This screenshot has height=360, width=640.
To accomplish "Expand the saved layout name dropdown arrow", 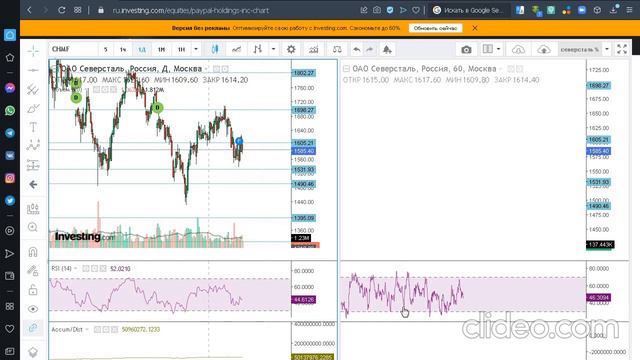I will 607,49.
